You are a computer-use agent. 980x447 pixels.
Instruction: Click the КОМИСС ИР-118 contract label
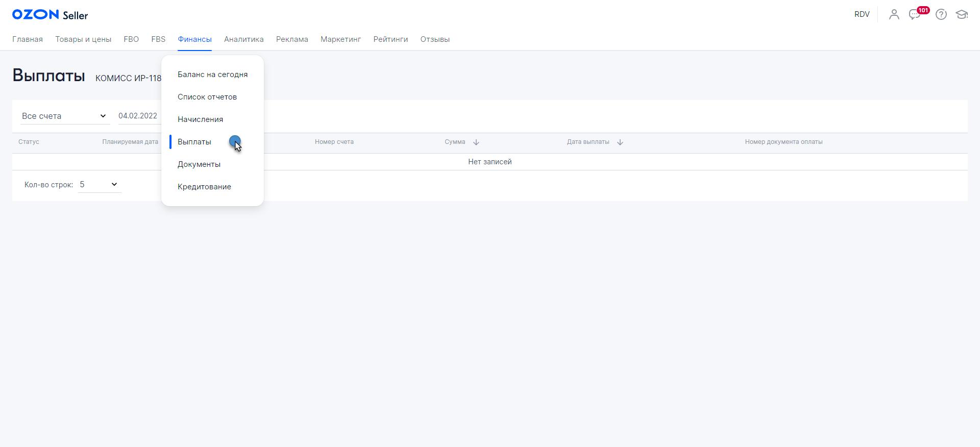click(x=128, y=78)
